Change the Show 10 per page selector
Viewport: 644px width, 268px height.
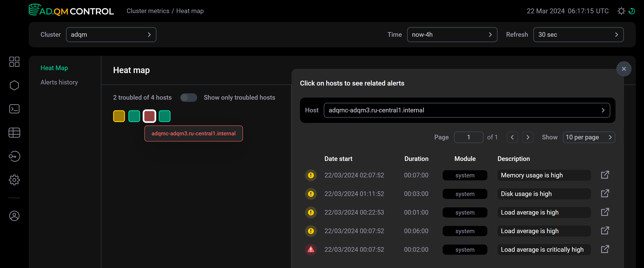coord(589,137)
